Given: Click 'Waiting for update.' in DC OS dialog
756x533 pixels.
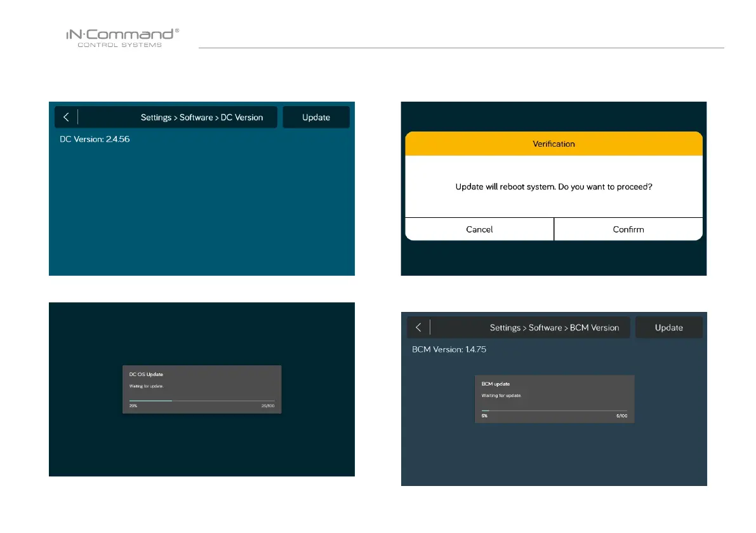Looking at the screenshot, I should (146, 386).
